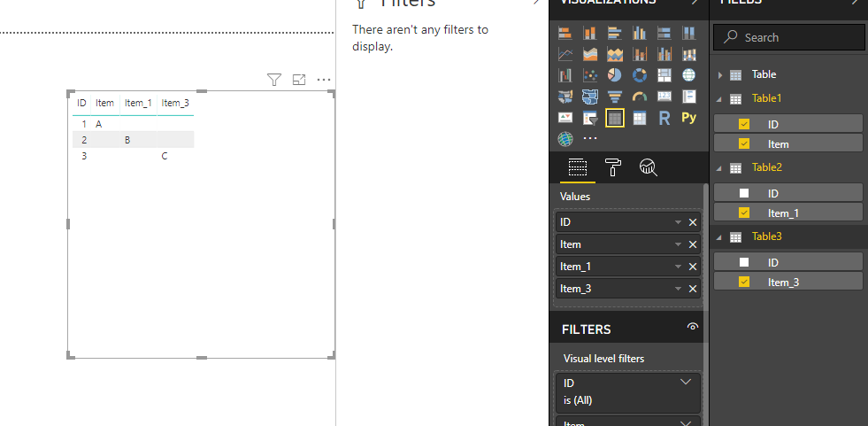Select the Funnel visualization
This screenshot has height=426, width=868.
pyautogui.click(x=614, y=97)
